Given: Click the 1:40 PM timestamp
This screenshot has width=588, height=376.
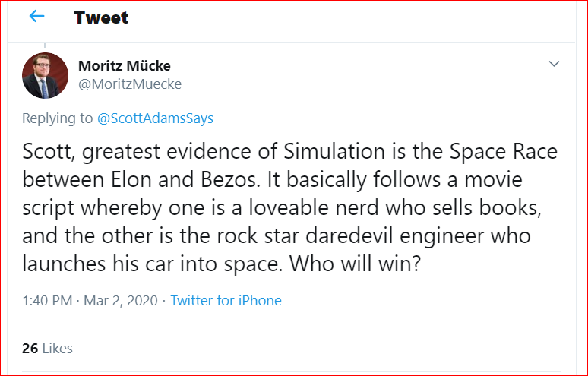Looking at the screenshot, I should coord(47,301).
